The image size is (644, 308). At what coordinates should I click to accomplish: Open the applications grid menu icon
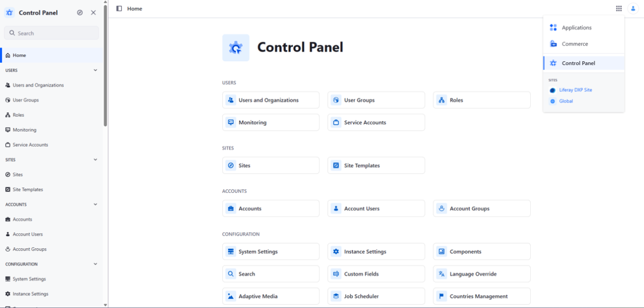coord(619,9)
